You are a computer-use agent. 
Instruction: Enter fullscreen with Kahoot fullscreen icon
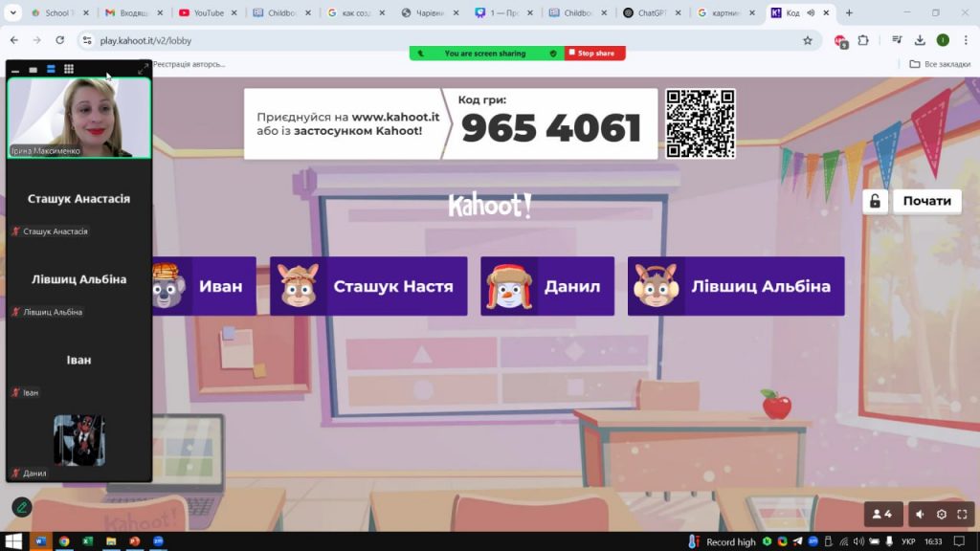963,515
